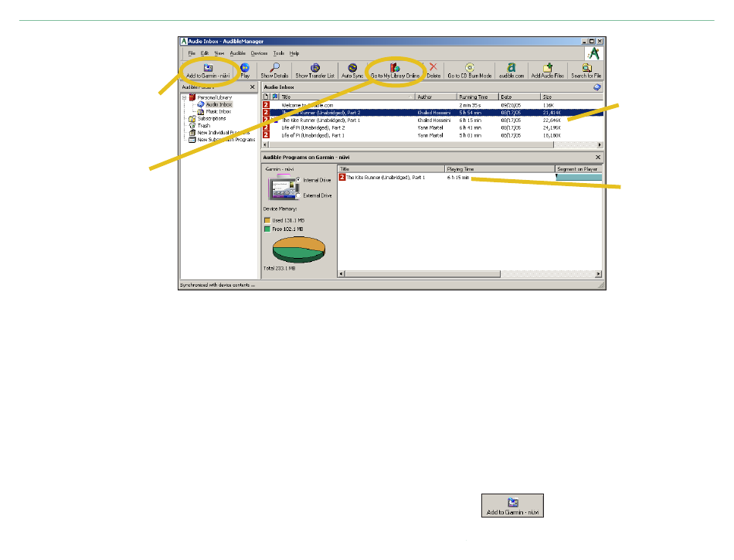Open the File menu
Viewport: 734px width, 560px height.
coord(192,53)
